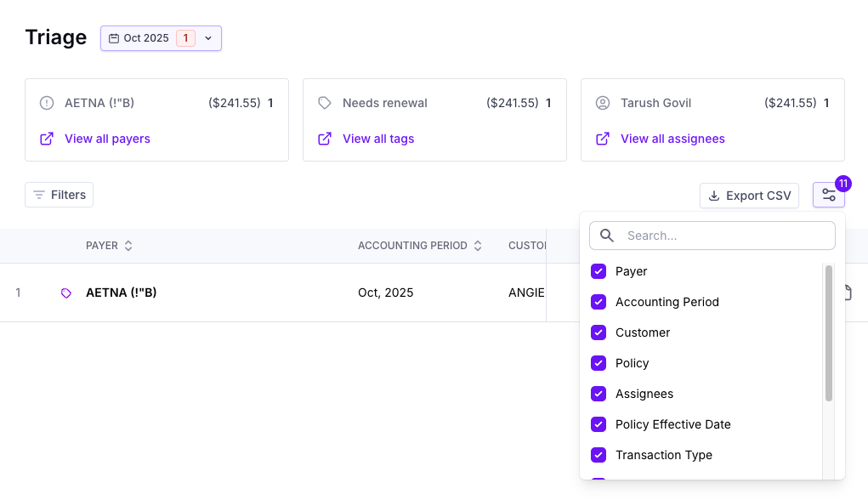Click the purple tag icon beside AETNA row
Viewport: 868px width, 500px height.
point(65,293)
